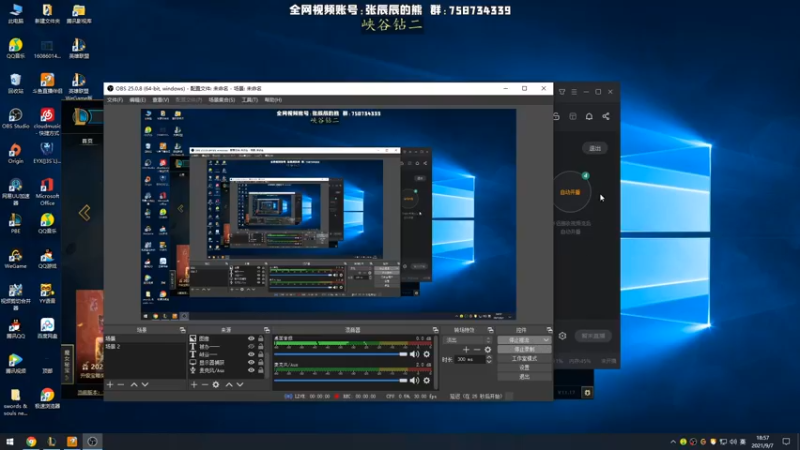Select the 首页 tab in the League client
The width and height of the screenshot is (800, 450).
[87, 141]
